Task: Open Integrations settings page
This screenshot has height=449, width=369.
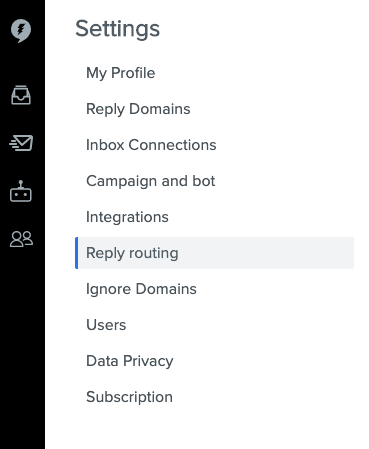Action: pyautogui.click(x=127, y=217)
